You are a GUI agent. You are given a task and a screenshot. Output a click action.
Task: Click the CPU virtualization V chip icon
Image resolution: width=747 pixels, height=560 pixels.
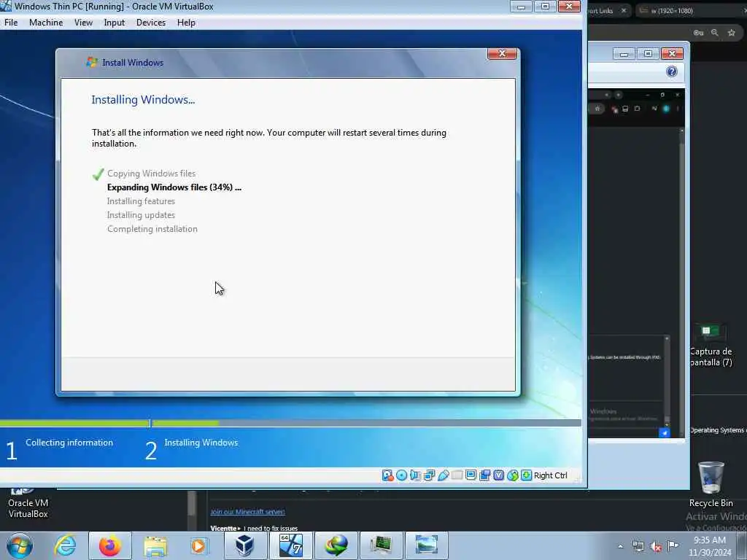click(498, 475)
